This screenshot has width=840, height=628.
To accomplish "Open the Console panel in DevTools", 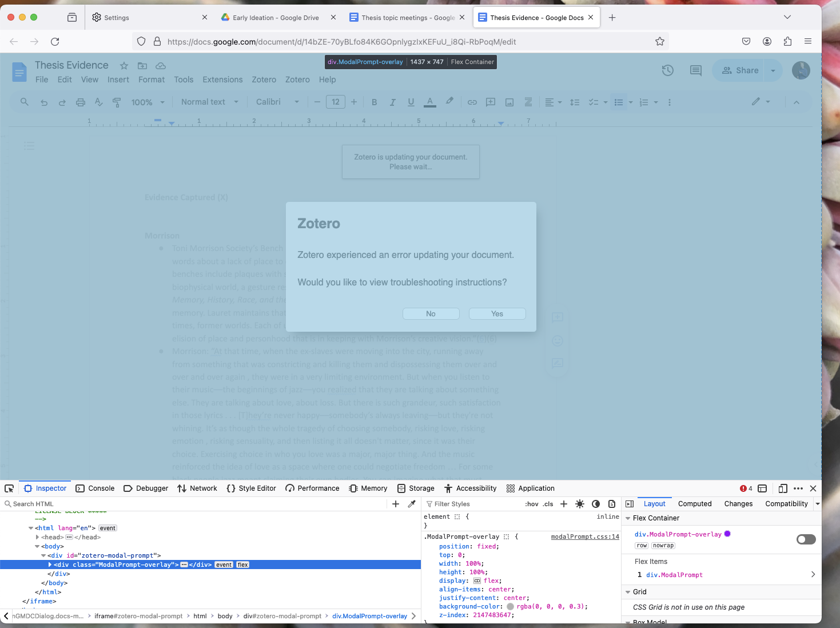I will click(95, 488).
